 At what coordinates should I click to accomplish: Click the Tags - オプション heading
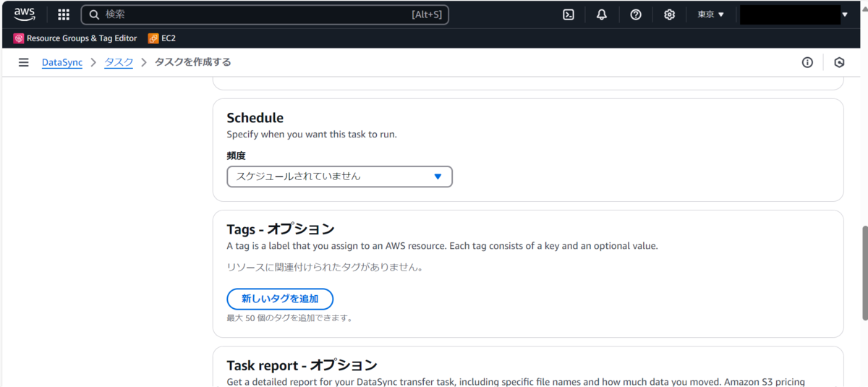(281, 229)
